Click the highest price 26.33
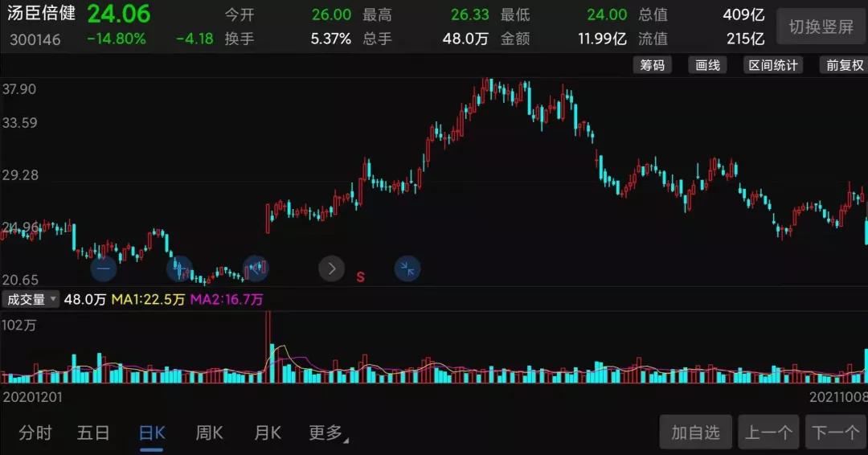This screenshot has height=455, width=868. (x=469, y=14)
